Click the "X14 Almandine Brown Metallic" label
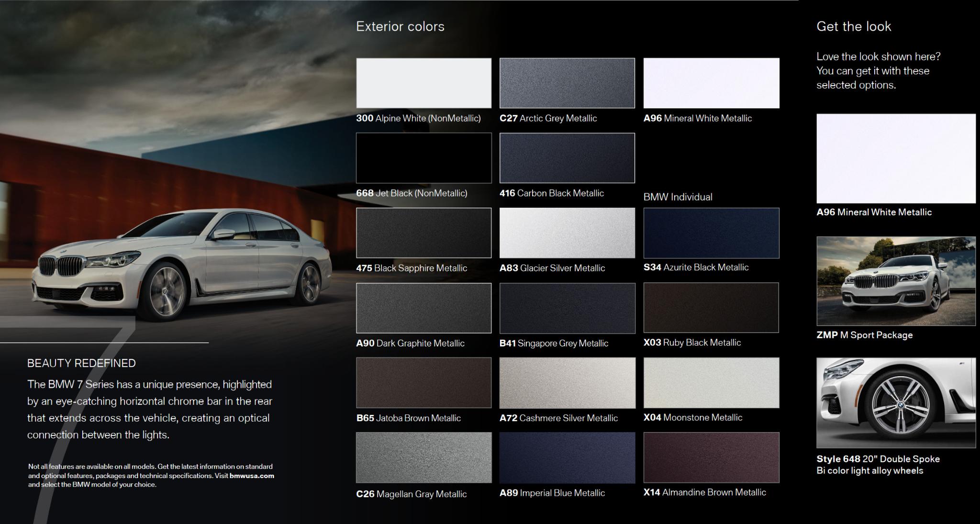The height and width of the screenshot is (524, 980). click(x=705, y=492)
